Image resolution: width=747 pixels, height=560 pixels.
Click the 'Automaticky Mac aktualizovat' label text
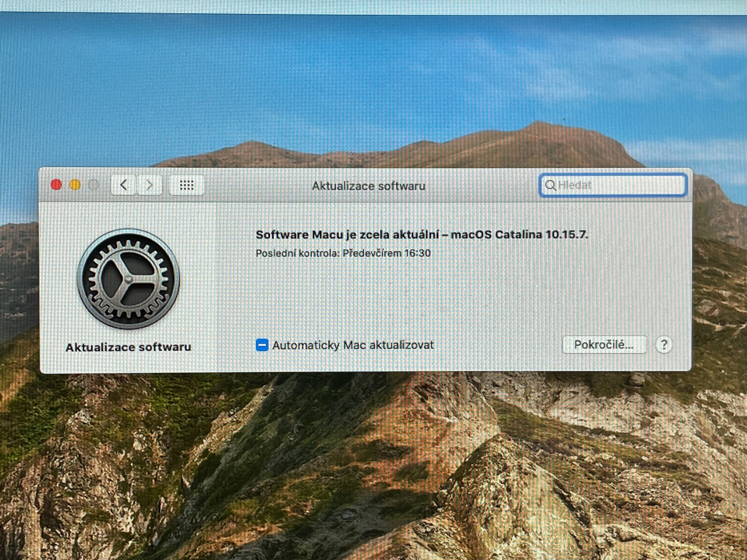click(x=353, y=345)
